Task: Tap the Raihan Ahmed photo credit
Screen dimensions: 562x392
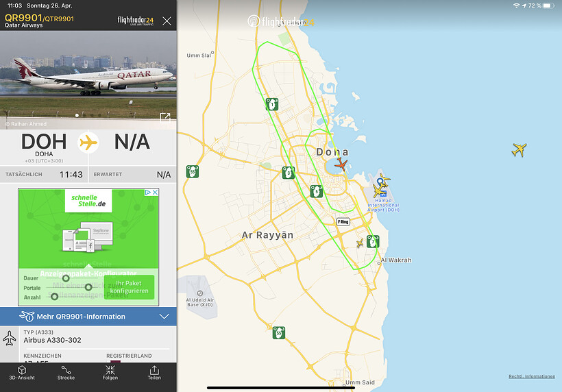Action: [x=26, y=124]
